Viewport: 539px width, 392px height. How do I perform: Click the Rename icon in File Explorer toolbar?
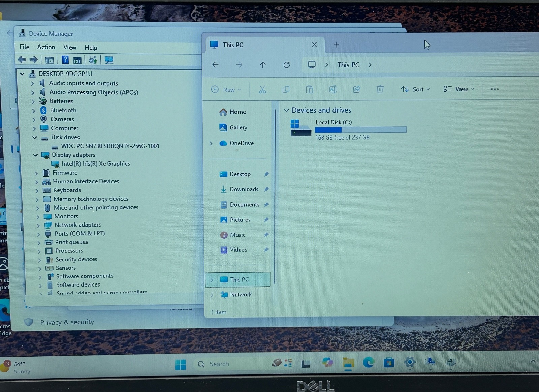(333, 89)
